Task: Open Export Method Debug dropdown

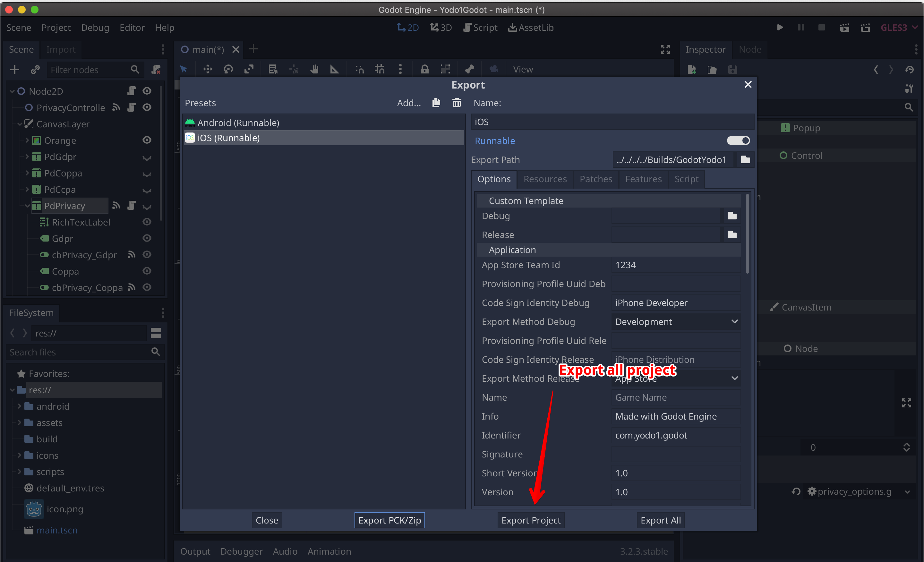Action: 676,322
